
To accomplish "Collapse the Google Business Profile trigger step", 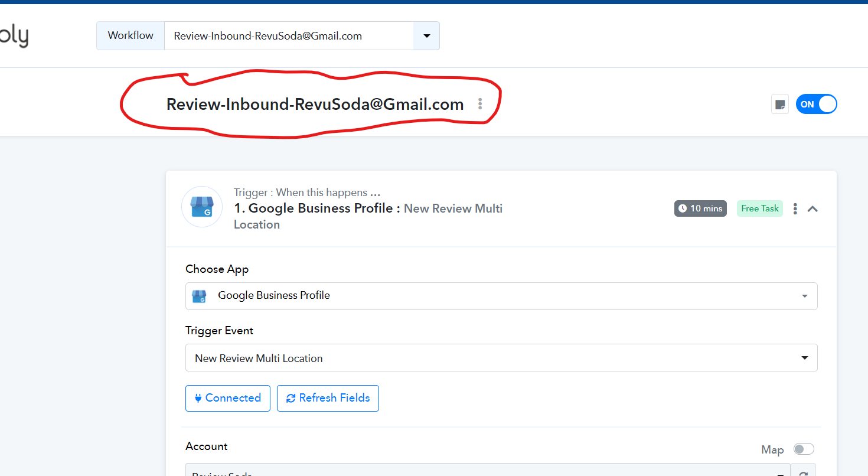I will [812, 208].
